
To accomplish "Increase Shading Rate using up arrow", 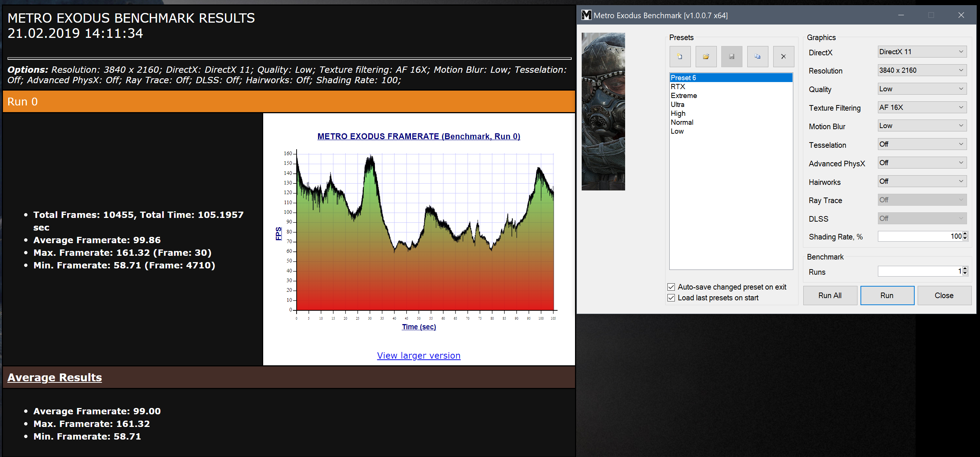I will (965, 234).
